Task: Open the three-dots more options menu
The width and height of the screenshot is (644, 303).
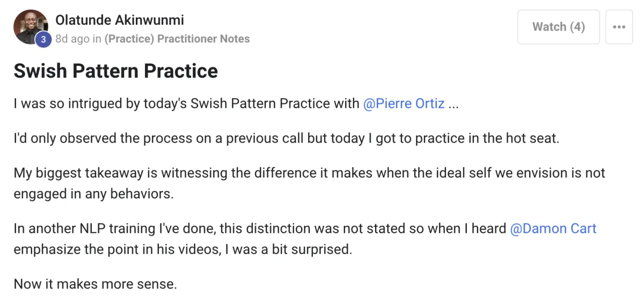Action: [619, 27]
